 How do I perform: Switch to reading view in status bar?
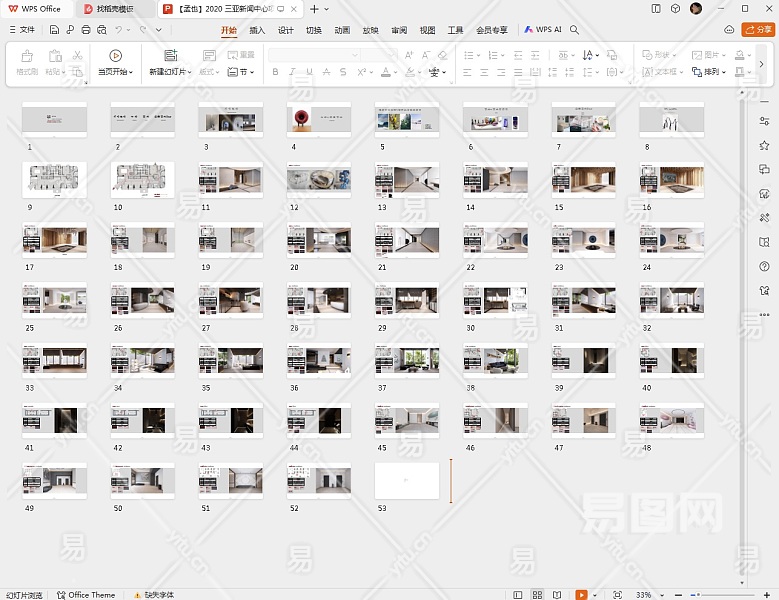pyautogui.click(x=558, y=594)
